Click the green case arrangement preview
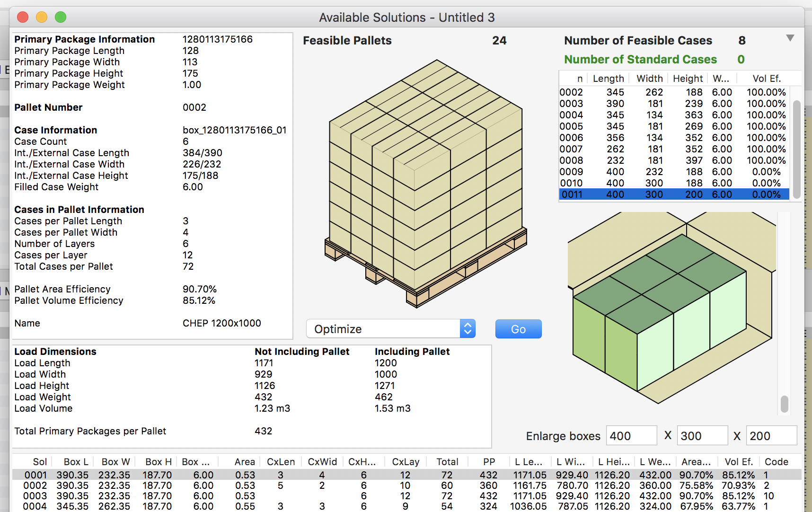 [x=672, y=308]
